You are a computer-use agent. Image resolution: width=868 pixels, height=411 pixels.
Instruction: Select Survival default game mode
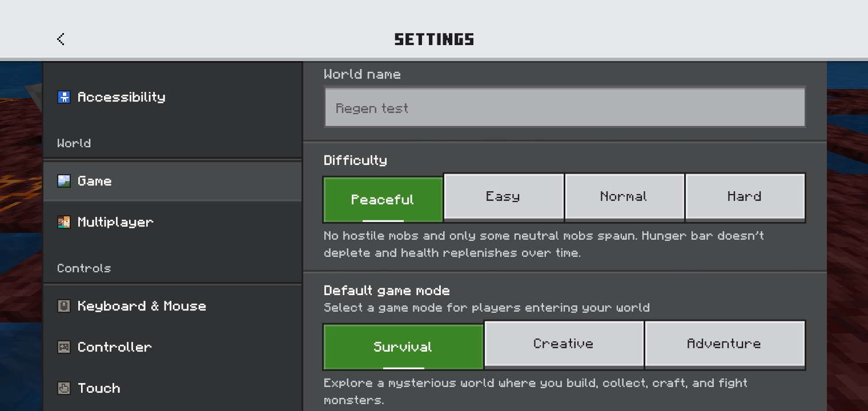(x=403, y=346)
